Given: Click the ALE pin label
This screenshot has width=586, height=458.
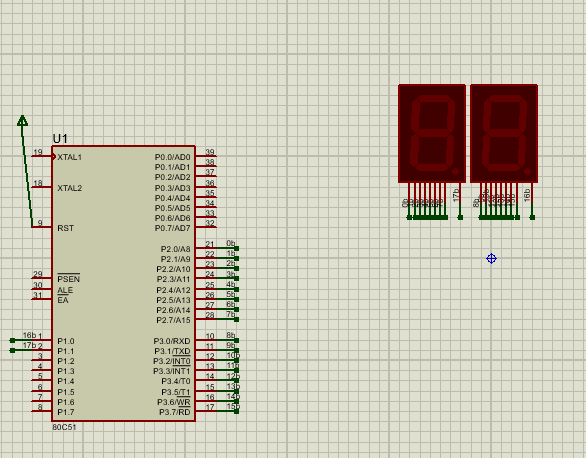Looking at the screenshot, I should pyautogui.click(x=65, y=290).
